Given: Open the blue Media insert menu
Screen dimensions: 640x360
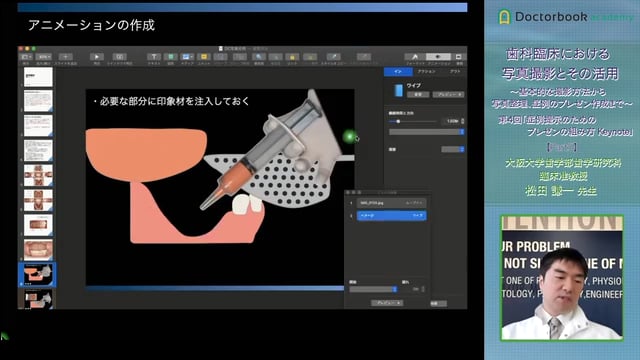Looking at the screenshot, I should click(187, 57).
